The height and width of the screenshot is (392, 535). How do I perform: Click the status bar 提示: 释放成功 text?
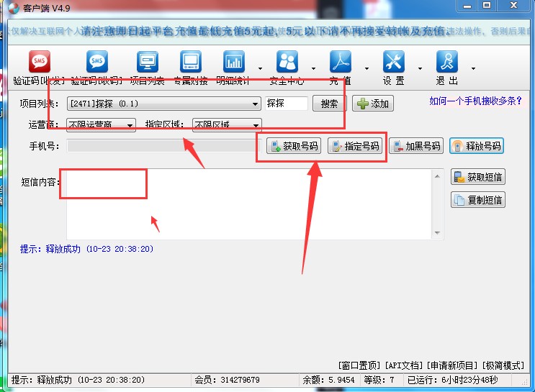[x=78, y=380]
